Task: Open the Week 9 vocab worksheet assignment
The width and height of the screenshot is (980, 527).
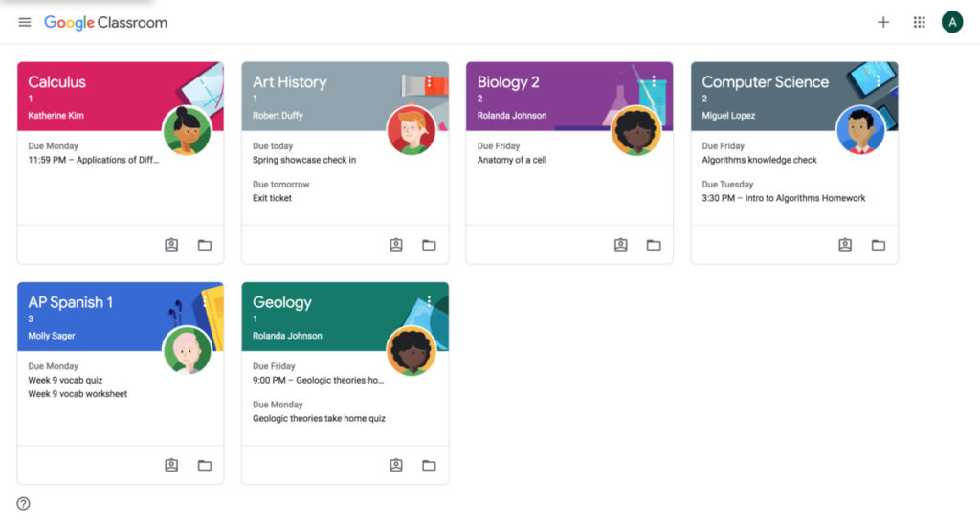Action: 78,394
